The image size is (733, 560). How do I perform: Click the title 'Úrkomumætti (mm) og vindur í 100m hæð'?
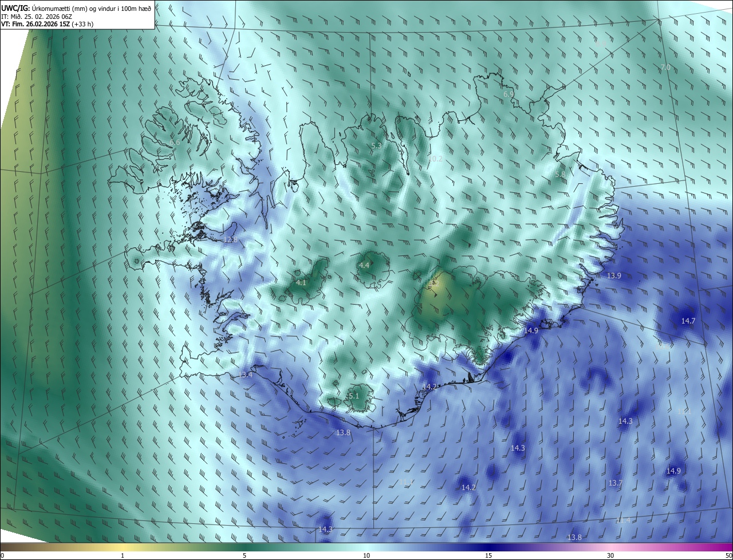[92, 8]
